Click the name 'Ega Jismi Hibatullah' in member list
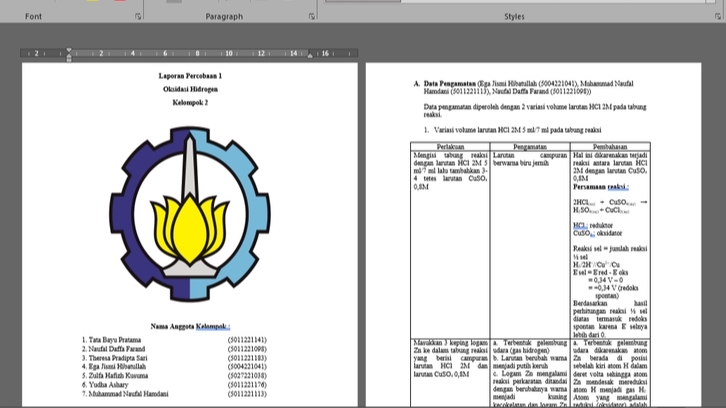The image size is (726, 408). (x=117, y=366)
